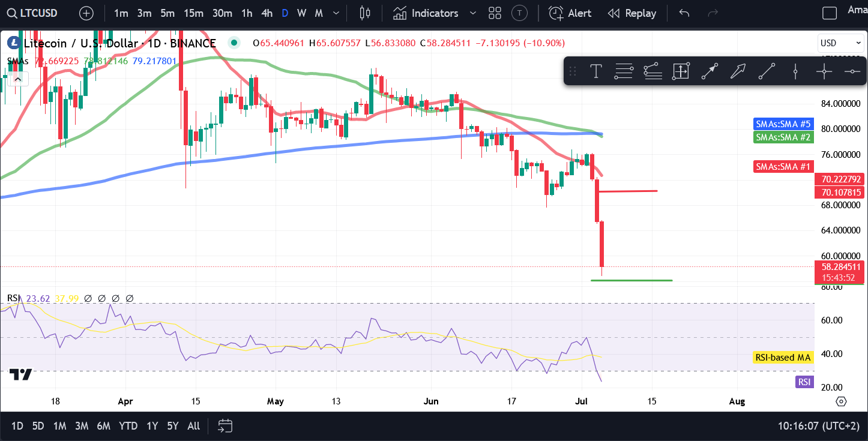868x441 pixels.
Task: Set range to 6M
Action: coord(103,426)
